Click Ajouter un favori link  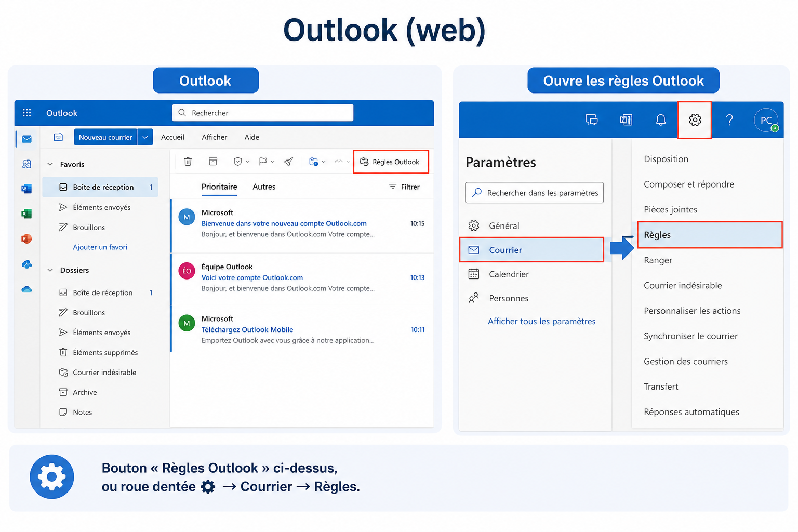point(100,247)
